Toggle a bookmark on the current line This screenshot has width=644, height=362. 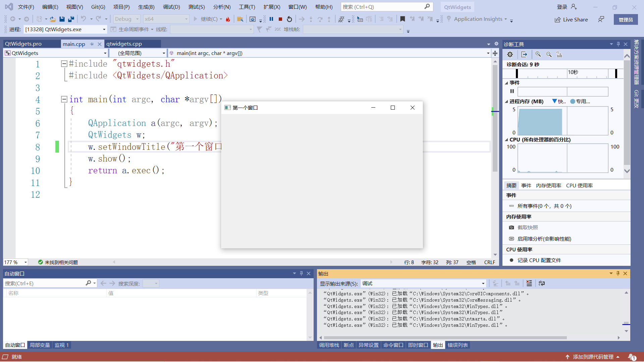click(x=402, y=19)
